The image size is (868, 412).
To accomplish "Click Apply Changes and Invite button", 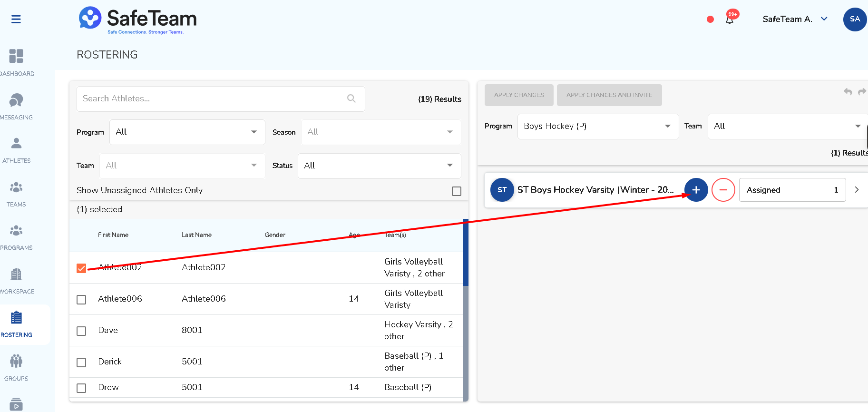I will (x=609, y=95).
